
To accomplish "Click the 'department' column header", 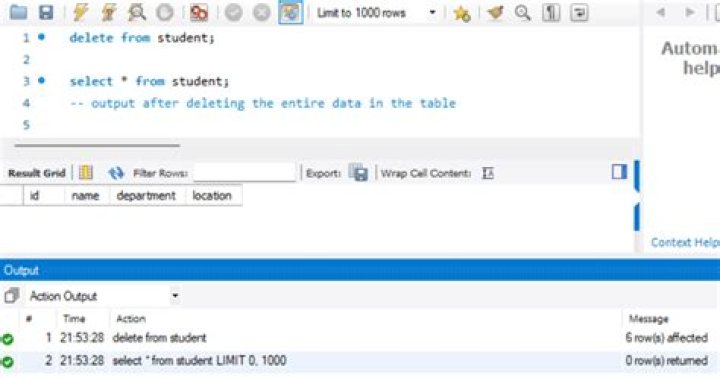I will [147, 196].
